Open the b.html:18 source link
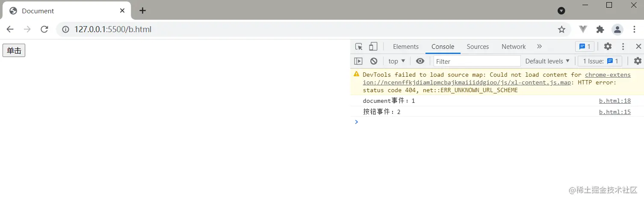The height and width of the screenshot is (201, 644). click(614, 101)
